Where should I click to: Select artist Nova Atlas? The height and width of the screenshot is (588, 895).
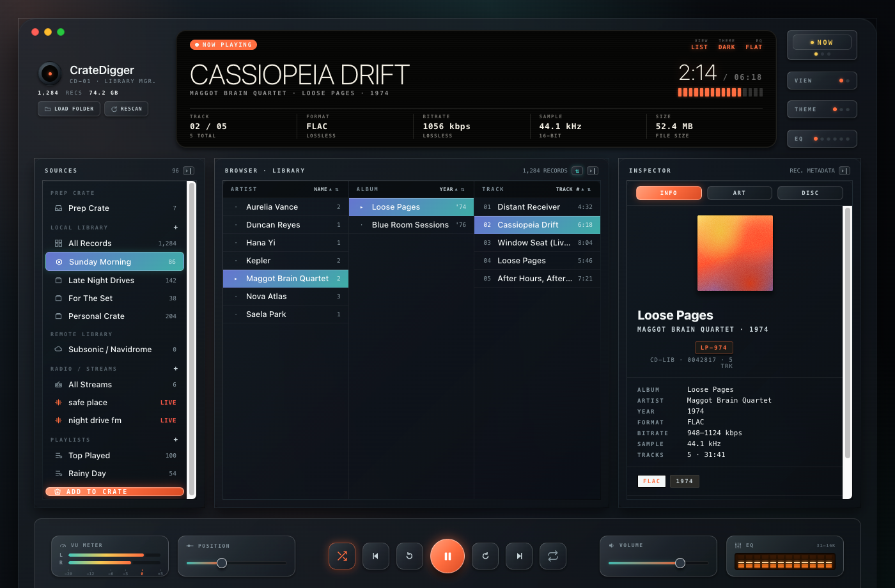click(286, 297)
